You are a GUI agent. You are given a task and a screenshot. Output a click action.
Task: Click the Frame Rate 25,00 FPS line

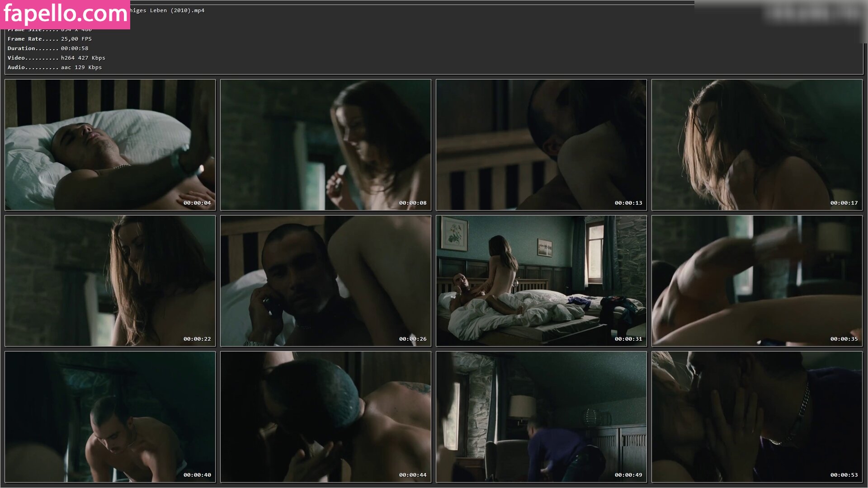(49, 39)
